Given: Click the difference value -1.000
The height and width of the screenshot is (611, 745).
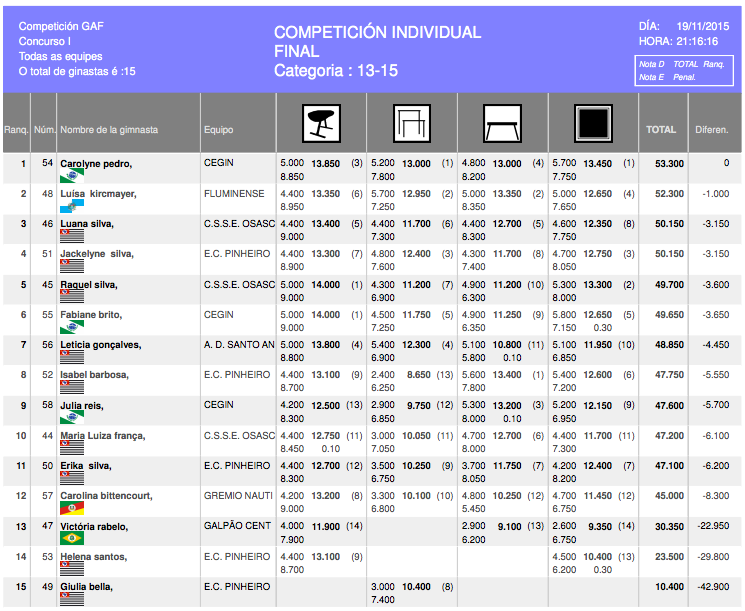Looking at the screenshot, I should pos(716,194).
